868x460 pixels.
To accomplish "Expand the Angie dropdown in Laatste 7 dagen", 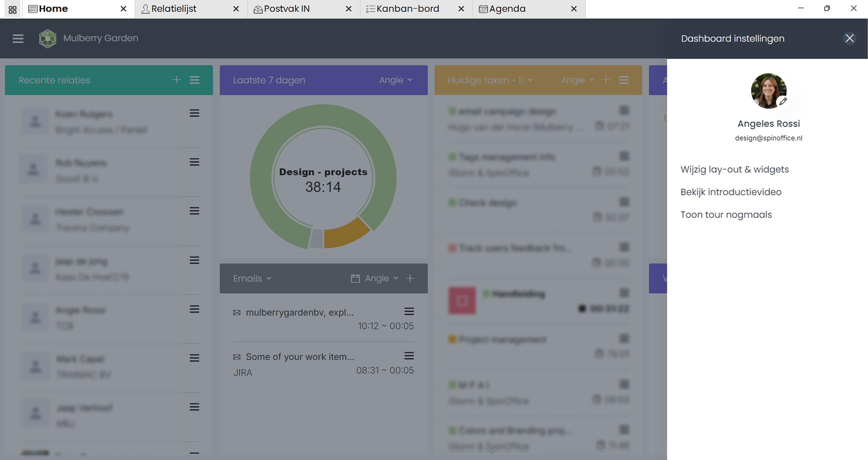I will [396, 80].
